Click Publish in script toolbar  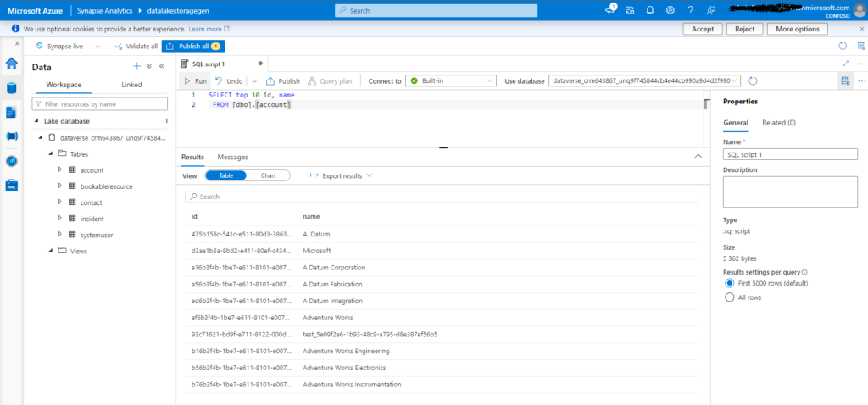pyautogui.click(x=283, y=80)
